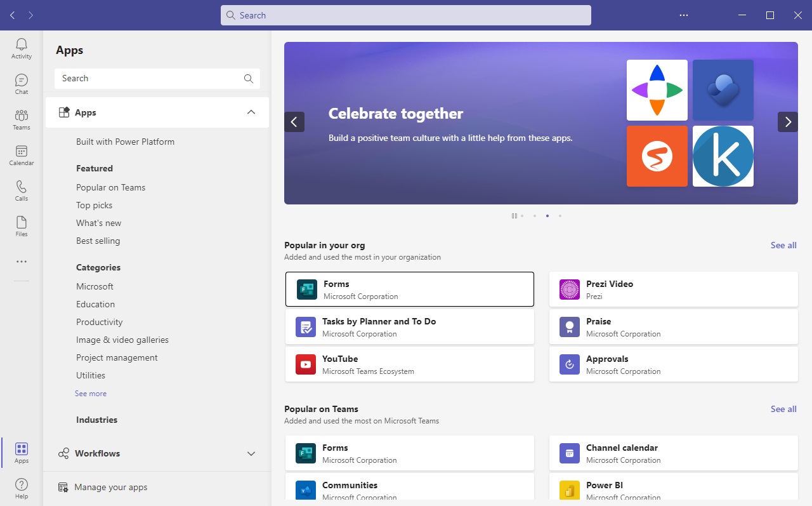
Task: Click the blue K app tile in banner
Action: click(x=723, y=156)
